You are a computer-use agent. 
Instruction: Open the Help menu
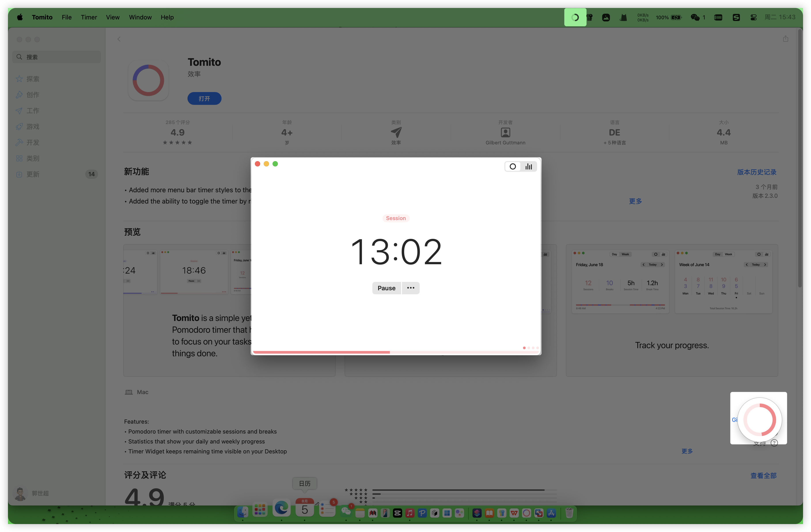167,17
